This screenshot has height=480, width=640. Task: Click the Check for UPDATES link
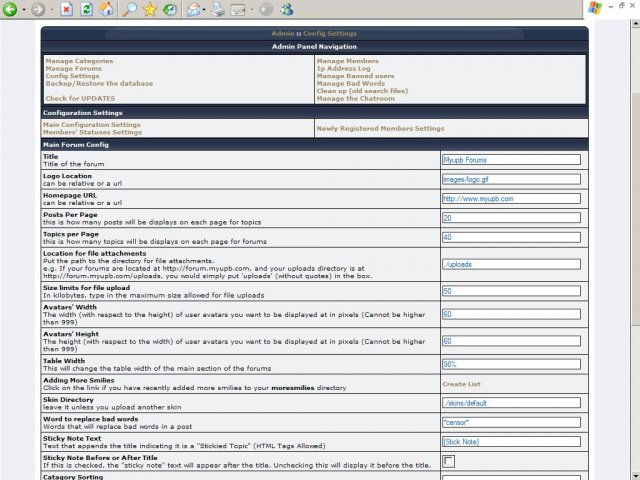[x=80, y=98]
